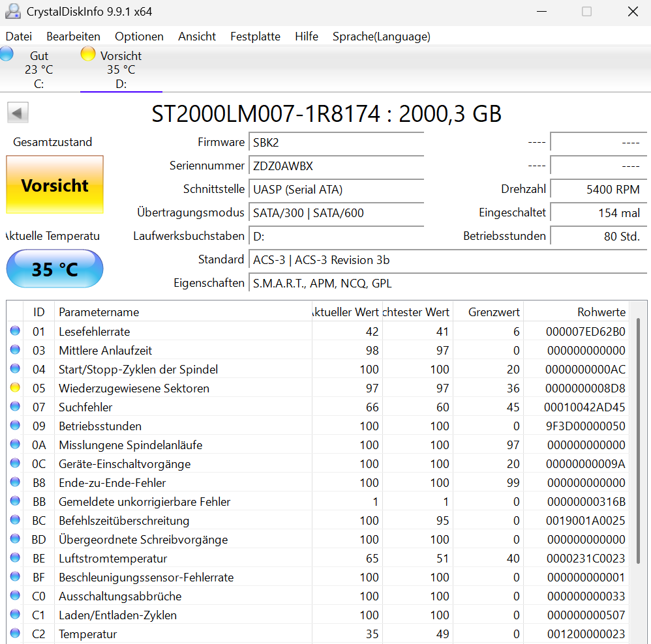
Task: Click the status orb for Misslungene Spindelanläufe
Action: (x=15, y=444)
